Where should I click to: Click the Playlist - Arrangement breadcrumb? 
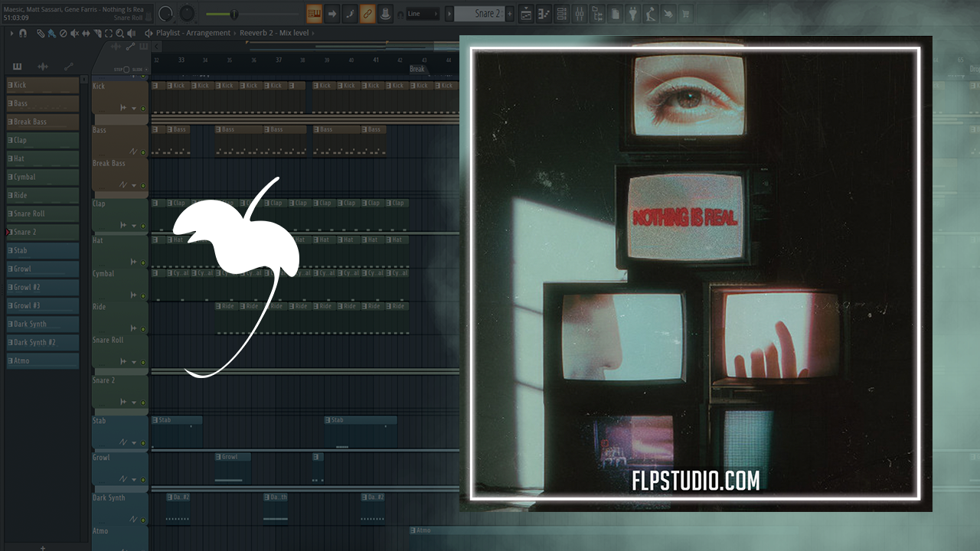[193, 34]
